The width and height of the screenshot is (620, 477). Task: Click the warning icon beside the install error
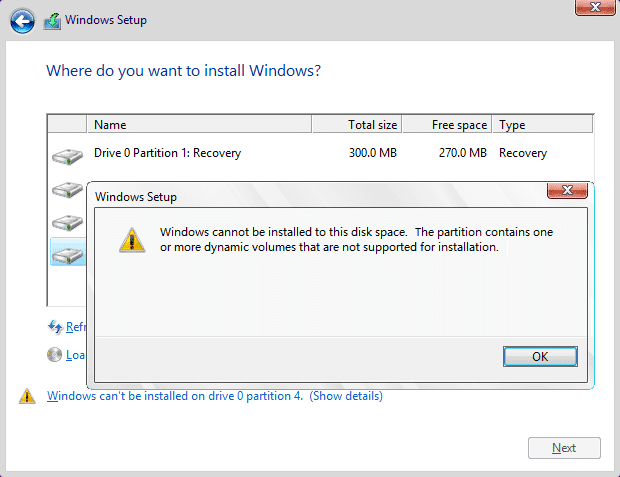point(27,396)
